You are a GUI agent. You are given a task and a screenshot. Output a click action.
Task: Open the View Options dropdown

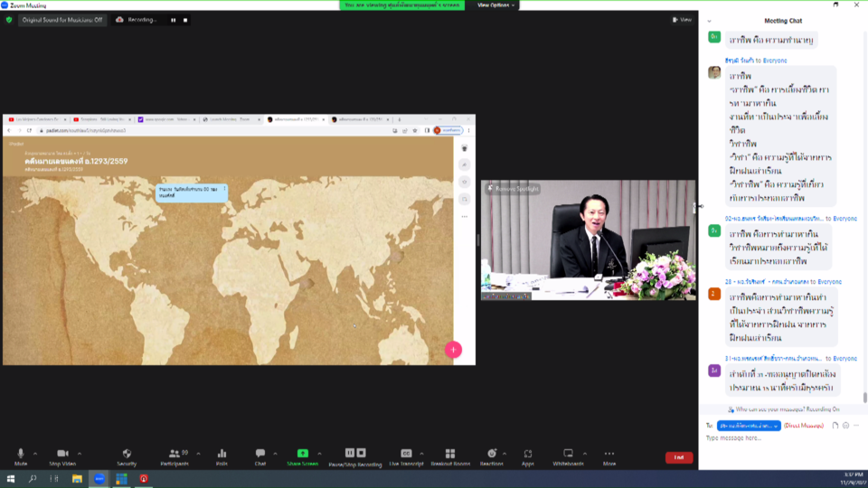click(x=496, y=5)
